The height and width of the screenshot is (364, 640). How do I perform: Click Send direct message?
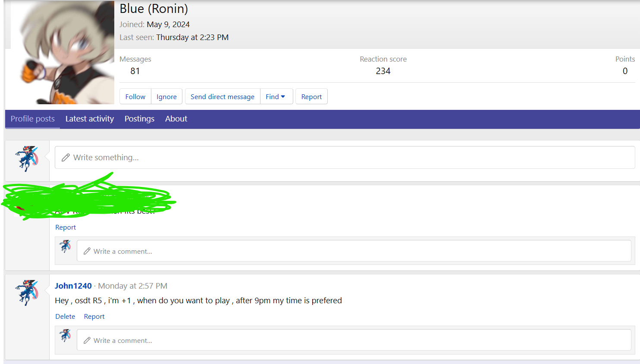pyautogui.click(x=223, y=96)
